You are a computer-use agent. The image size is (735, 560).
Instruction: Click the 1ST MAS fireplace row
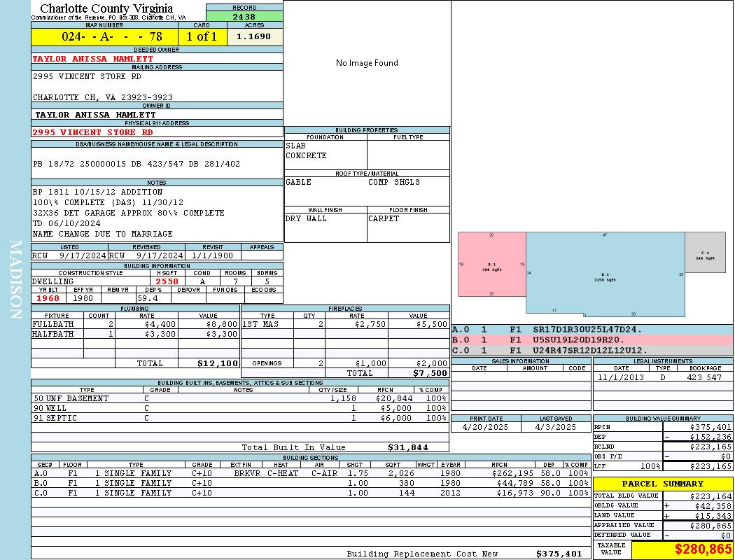[x=346, y=324]
